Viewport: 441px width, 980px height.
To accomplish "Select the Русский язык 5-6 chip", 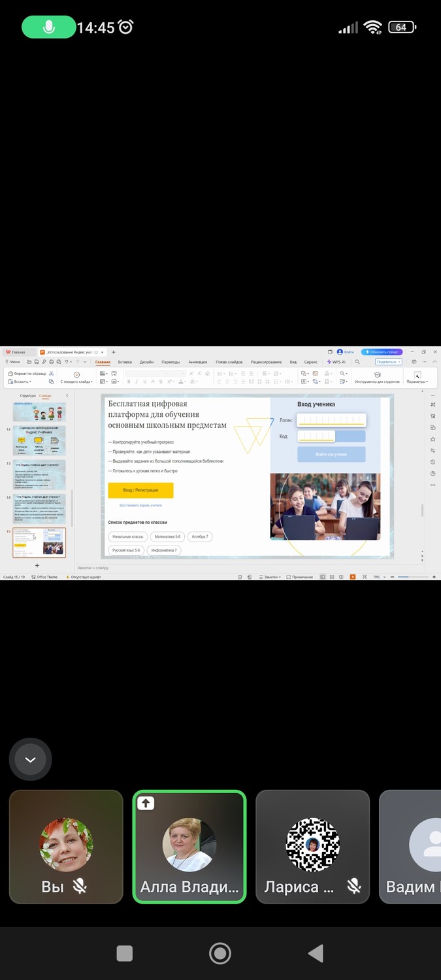I will pyautogui.click(x=126, y=551).
